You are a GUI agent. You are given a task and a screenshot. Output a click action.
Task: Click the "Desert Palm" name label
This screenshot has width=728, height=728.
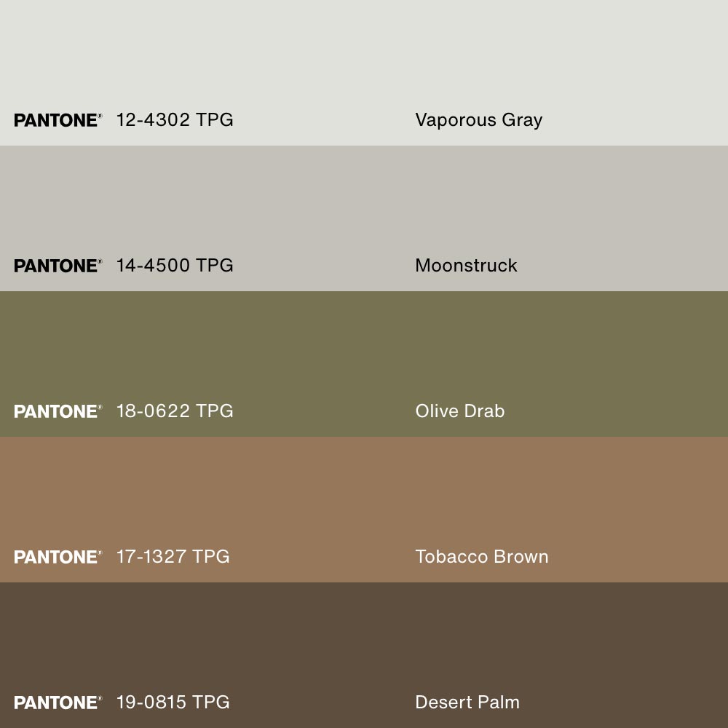point(467,703)
